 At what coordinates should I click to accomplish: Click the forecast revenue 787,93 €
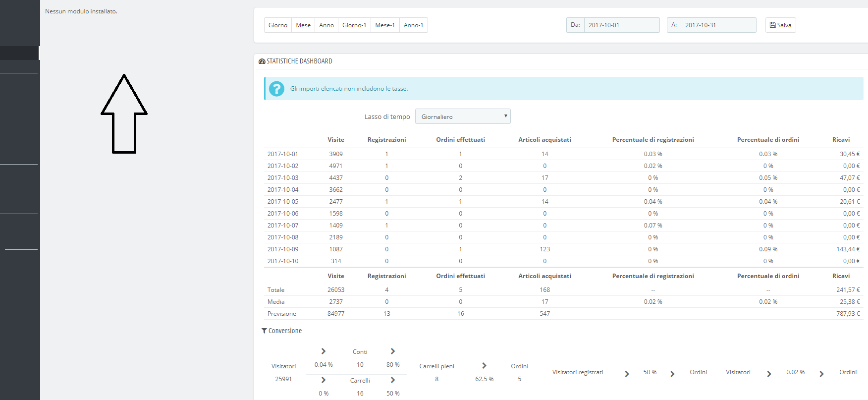[x=848, y=314]
